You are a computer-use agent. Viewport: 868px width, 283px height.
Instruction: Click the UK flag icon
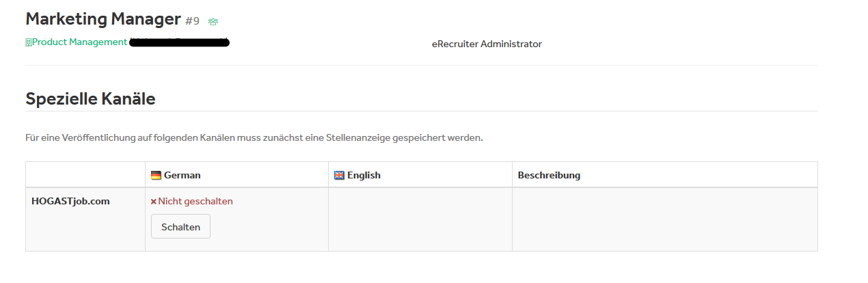339,175
